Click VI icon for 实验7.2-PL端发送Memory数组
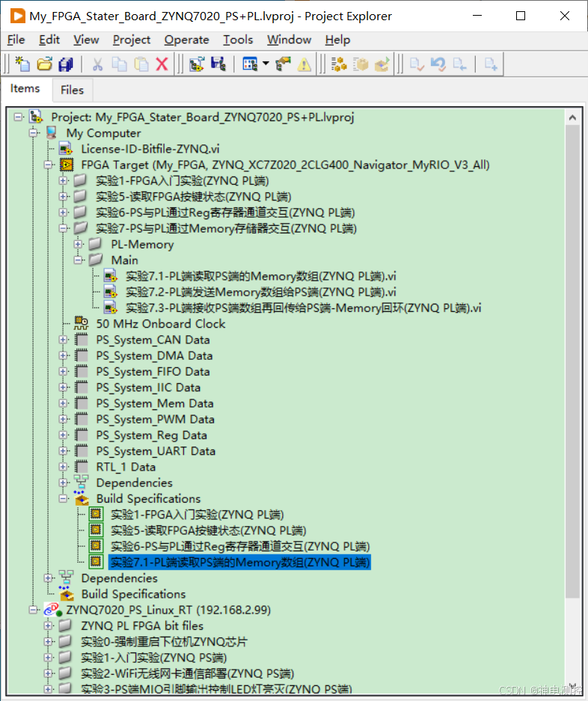The image size is (588, 701). (x=110, y=292)
